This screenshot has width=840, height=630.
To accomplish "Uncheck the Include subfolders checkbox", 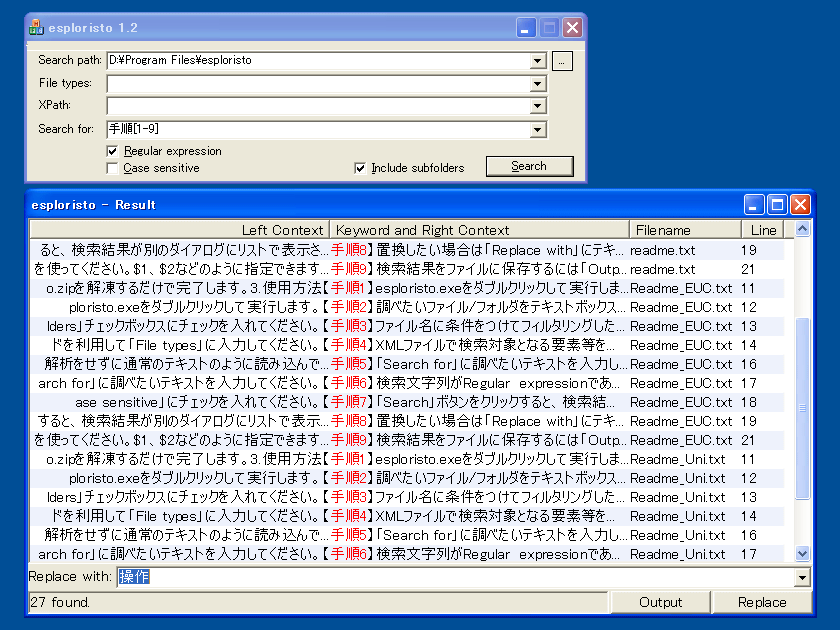I will click(360, 168).
